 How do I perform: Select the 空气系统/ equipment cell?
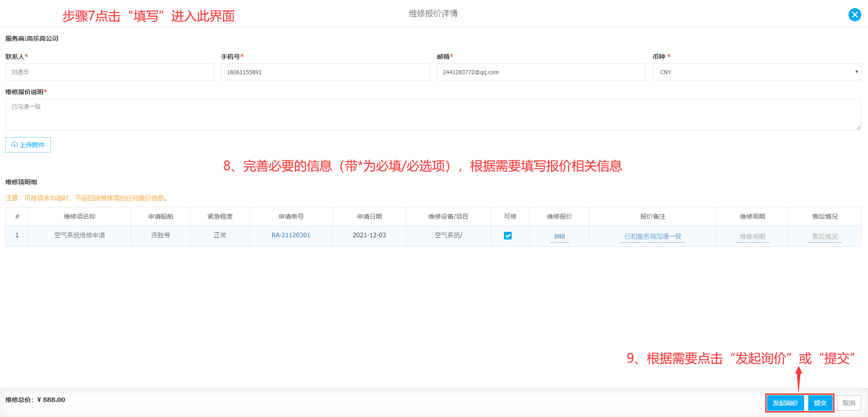448,235
